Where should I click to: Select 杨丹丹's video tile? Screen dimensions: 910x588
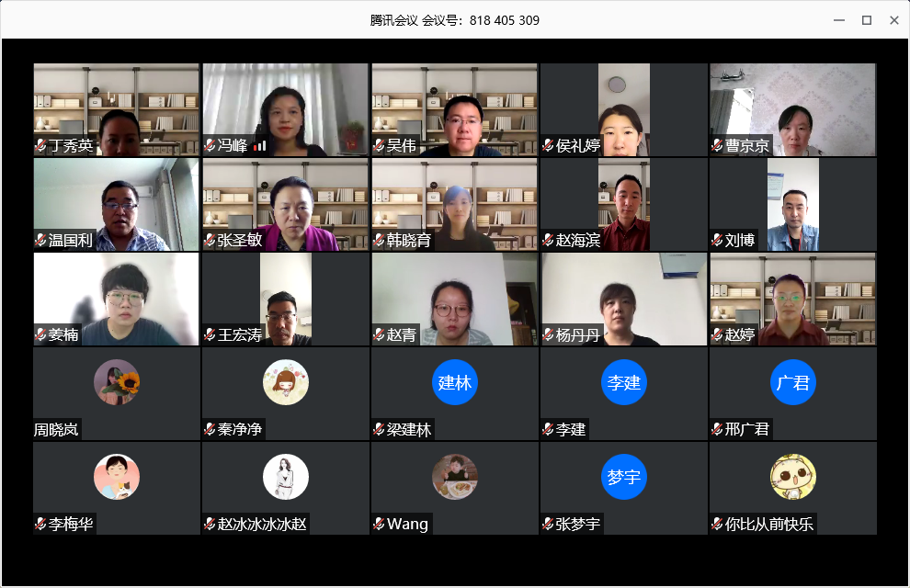[x=624, y=299]
